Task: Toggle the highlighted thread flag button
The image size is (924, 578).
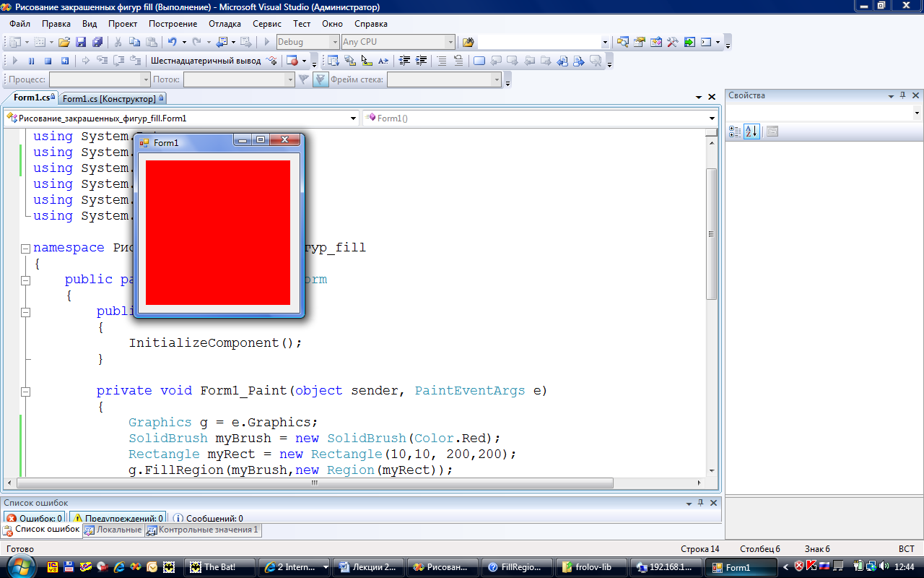Action: click(x=321, y=79)
